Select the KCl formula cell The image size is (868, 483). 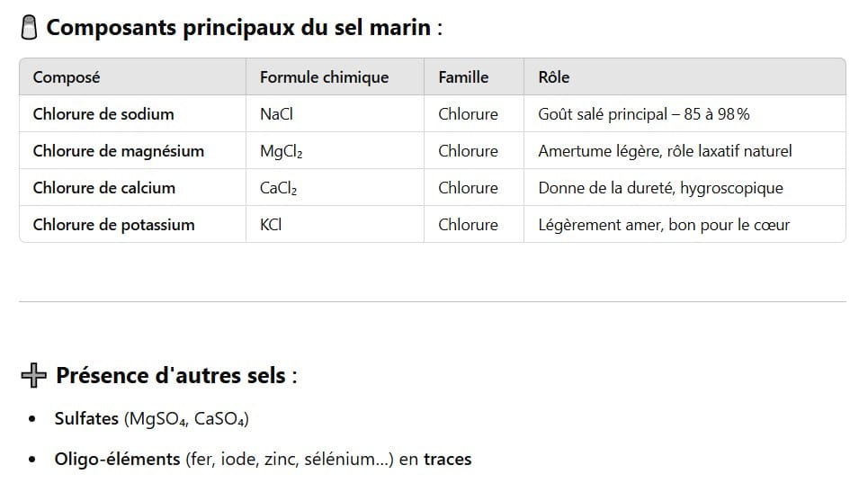point(271,225)
